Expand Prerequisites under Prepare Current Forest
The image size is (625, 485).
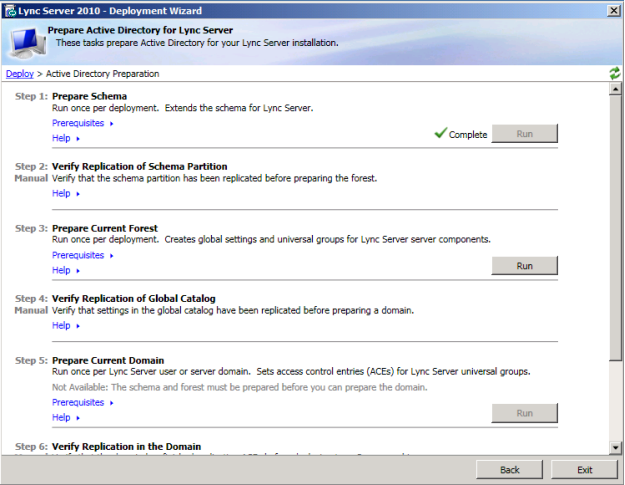(82, 255)
